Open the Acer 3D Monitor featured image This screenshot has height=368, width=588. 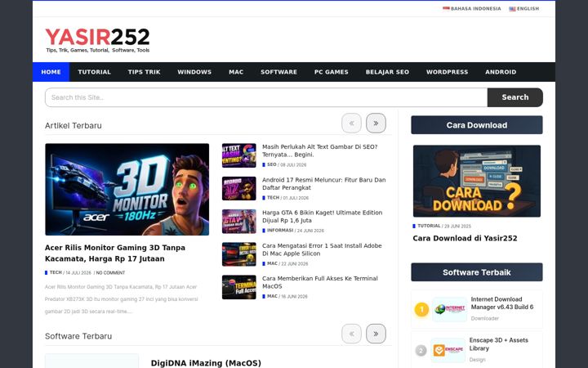tap(127, 189)
